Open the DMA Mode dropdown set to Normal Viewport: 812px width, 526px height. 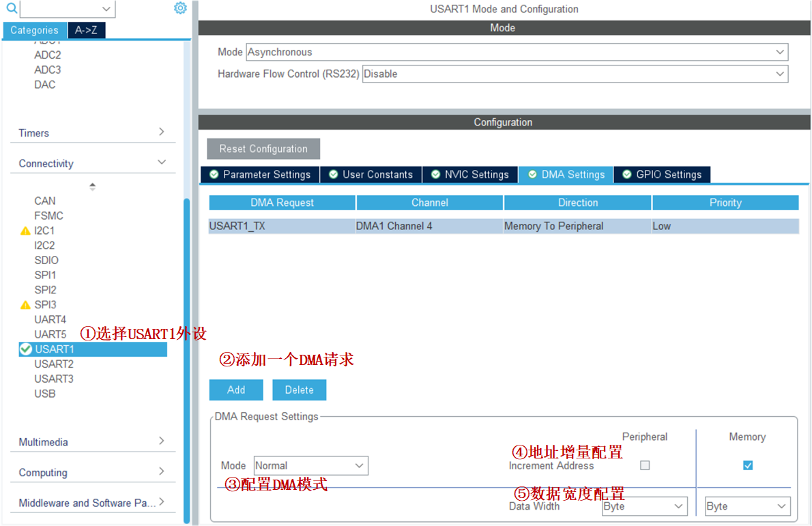click(311, 466)
